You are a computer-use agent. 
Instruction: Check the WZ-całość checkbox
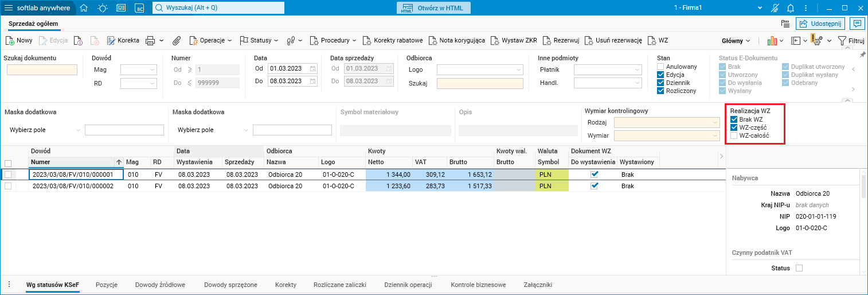(734, 136)
